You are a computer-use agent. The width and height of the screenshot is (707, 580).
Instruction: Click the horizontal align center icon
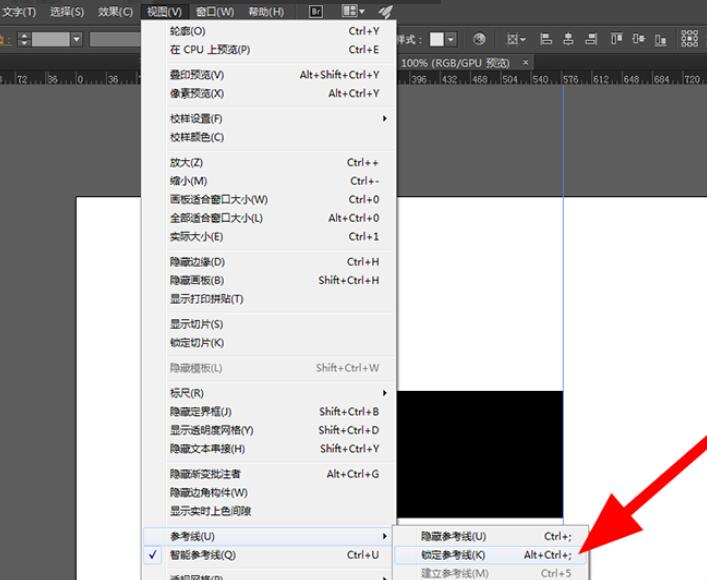pos(569,39)
